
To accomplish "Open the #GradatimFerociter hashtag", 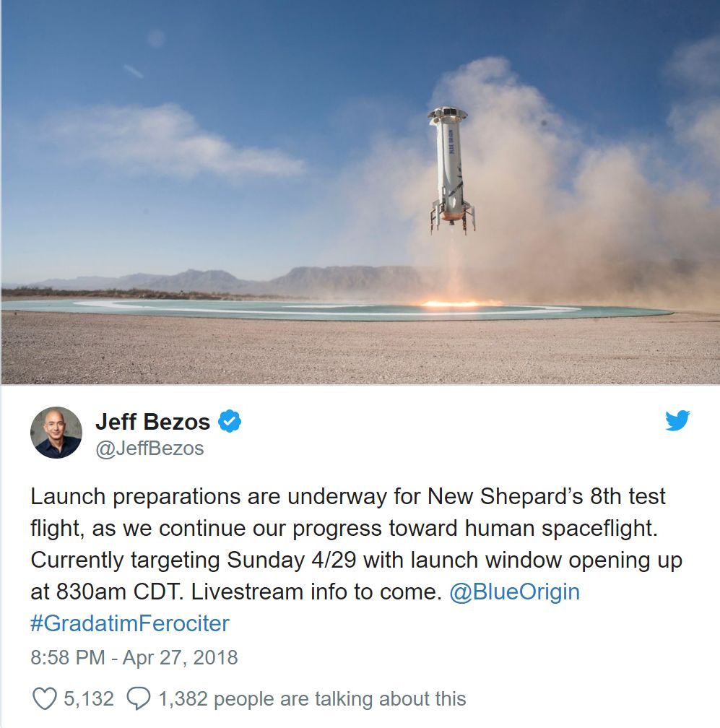I will coord(129,623).
